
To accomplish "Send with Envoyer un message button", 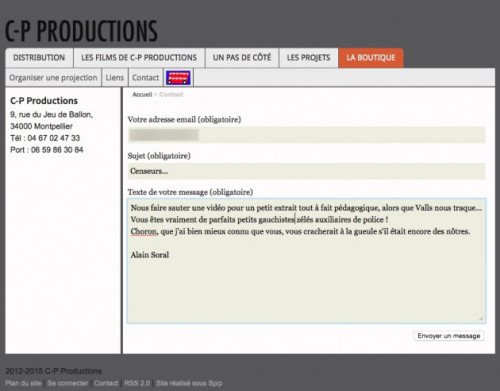I will (x=449, y=336).
